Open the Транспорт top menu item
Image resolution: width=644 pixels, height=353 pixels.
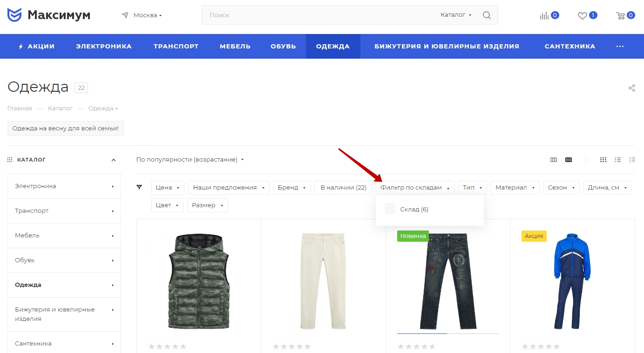[176, 47]
